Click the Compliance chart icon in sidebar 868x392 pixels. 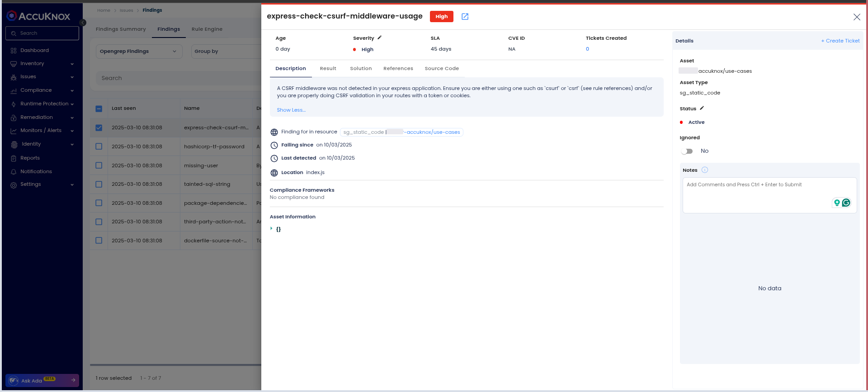coord(14,91)
